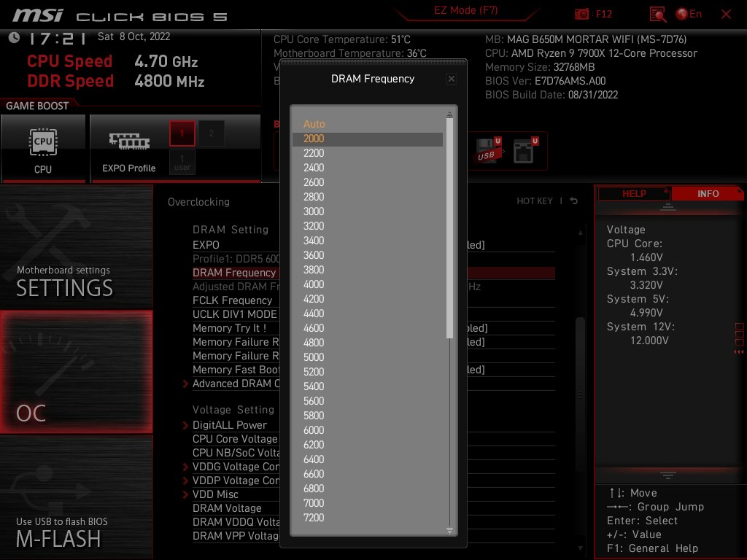Select 3600 DRAM frequency option

coord(368,255)
